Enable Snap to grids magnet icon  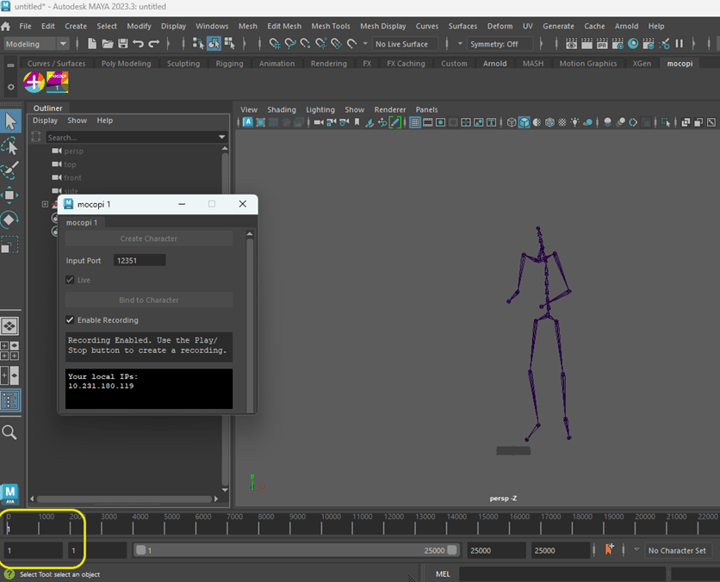[275, 44]
